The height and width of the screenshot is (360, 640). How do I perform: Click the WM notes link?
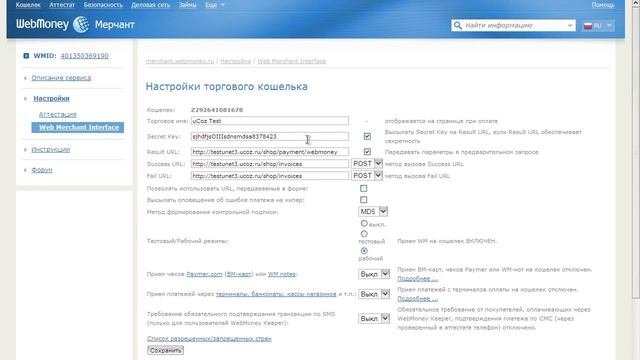pos(282,274)
